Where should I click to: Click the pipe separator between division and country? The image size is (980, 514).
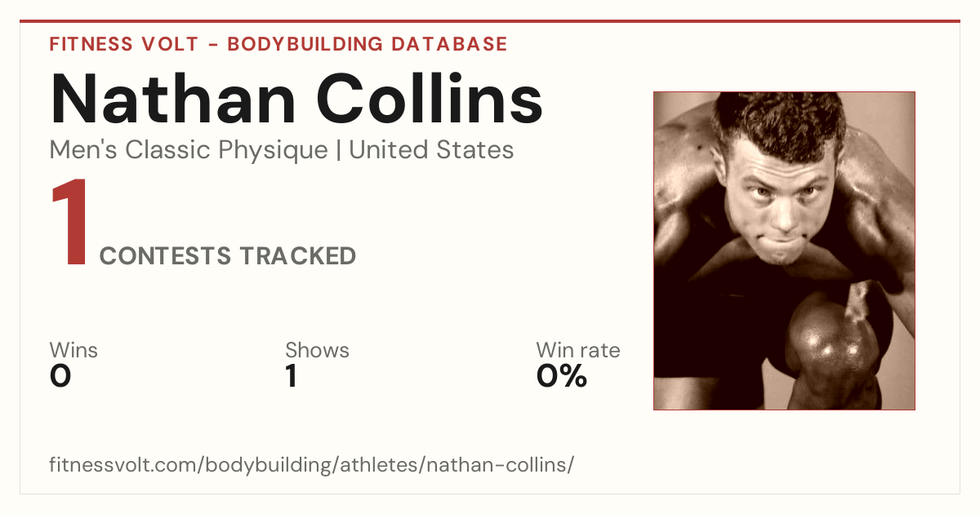338,151
